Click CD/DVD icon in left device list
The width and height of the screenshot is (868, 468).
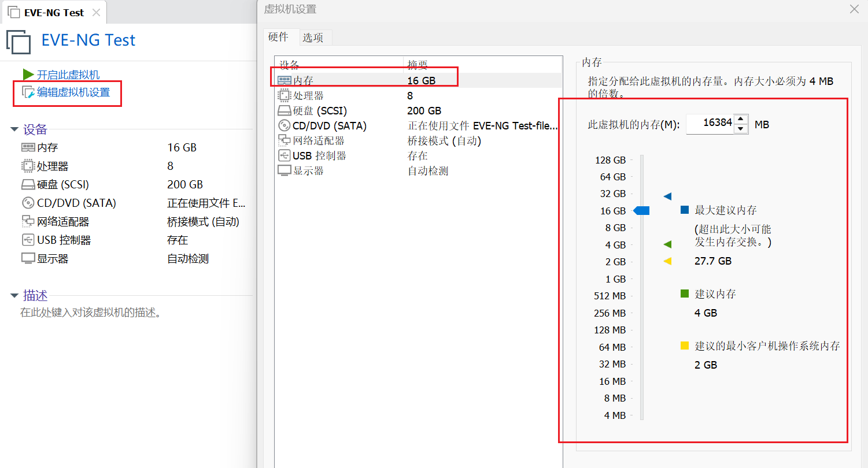coord(28,203)
